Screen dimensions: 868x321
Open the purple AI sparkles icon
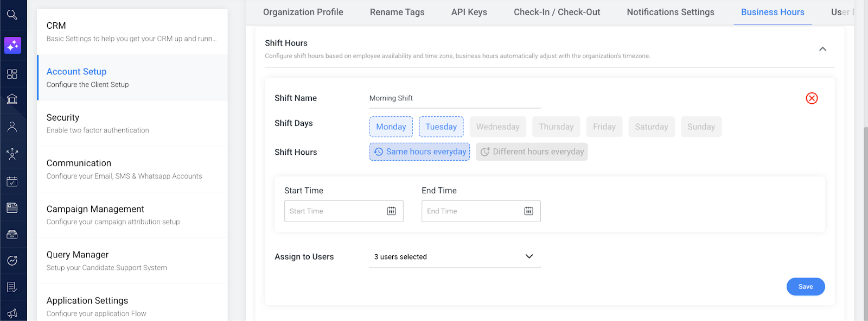(x=12, y=45)
